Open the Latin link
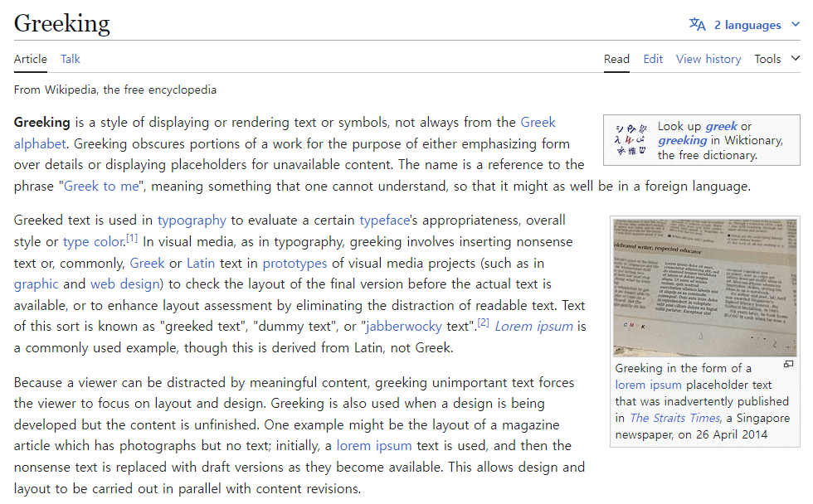Viewport: 813px width, 504px height. click(201, 263)
